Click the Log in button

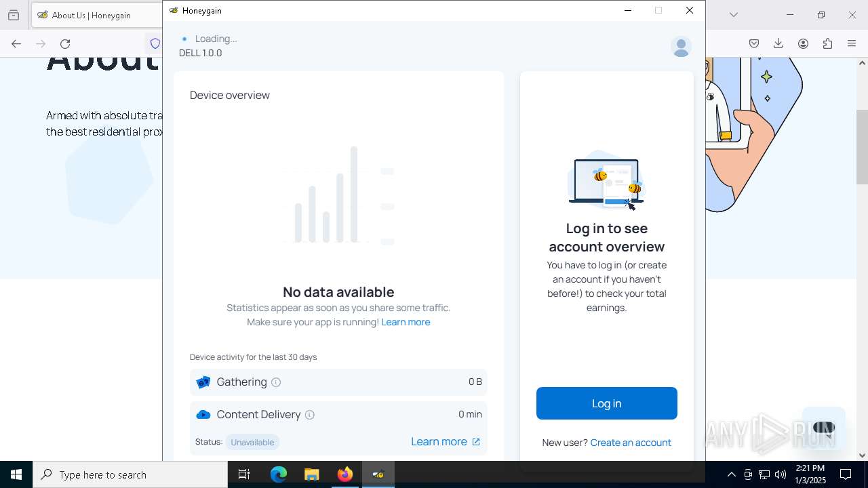606,403
